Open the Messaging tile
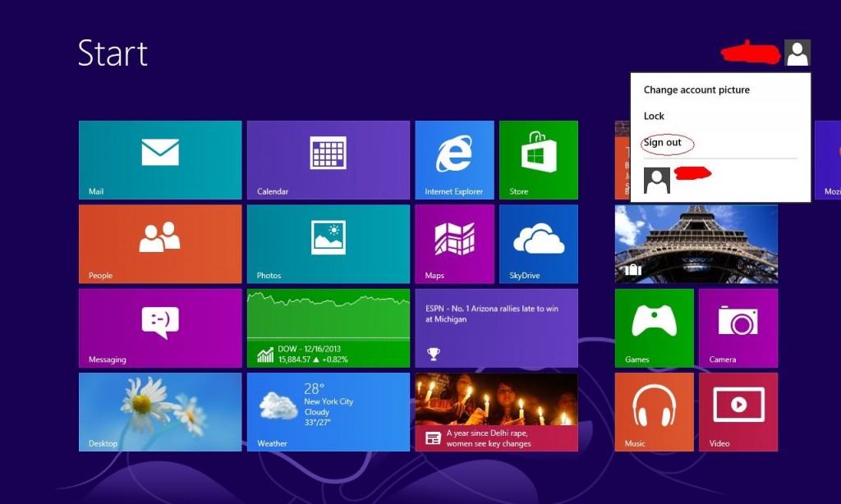 pos(160,328)
